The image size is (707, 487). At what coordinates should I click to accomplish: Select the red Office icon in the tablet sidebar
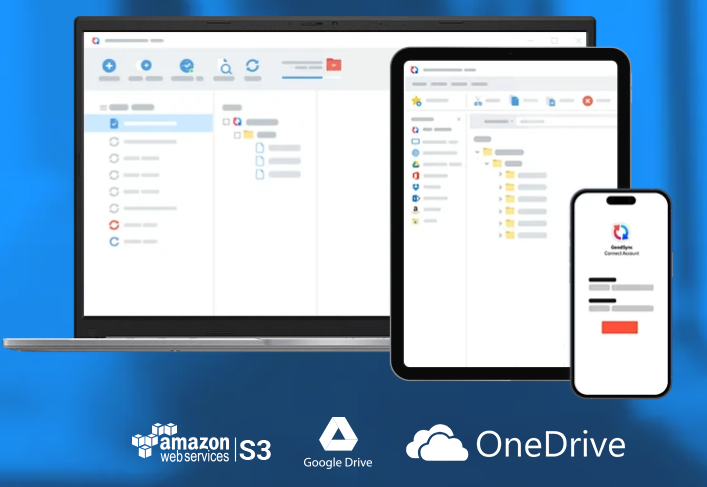(x=415, y=175)
